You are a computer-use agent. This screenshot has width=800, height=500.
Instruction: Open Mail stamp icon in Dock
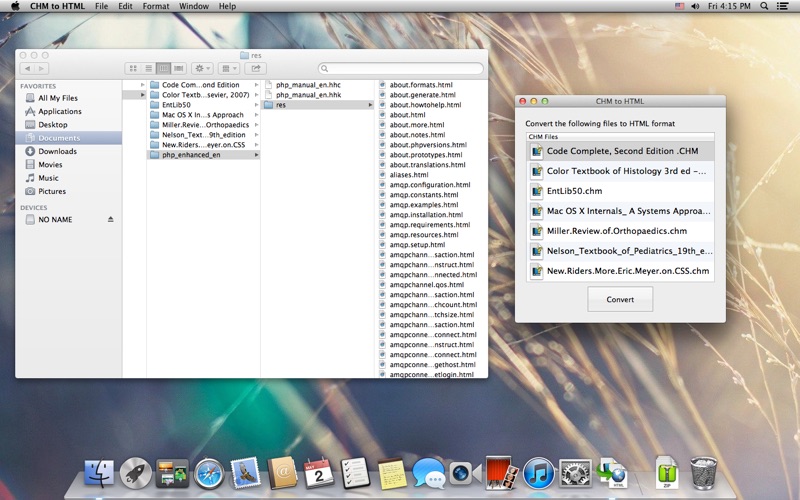[x=245, y=473]
